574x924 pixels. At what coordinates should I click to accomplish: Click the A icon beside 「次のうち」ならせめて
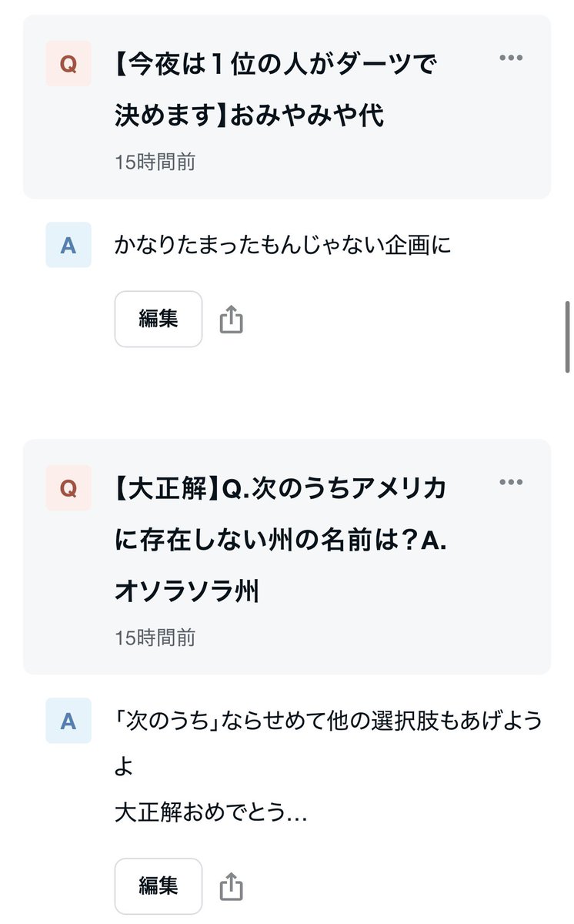click(x=68, y=721)
